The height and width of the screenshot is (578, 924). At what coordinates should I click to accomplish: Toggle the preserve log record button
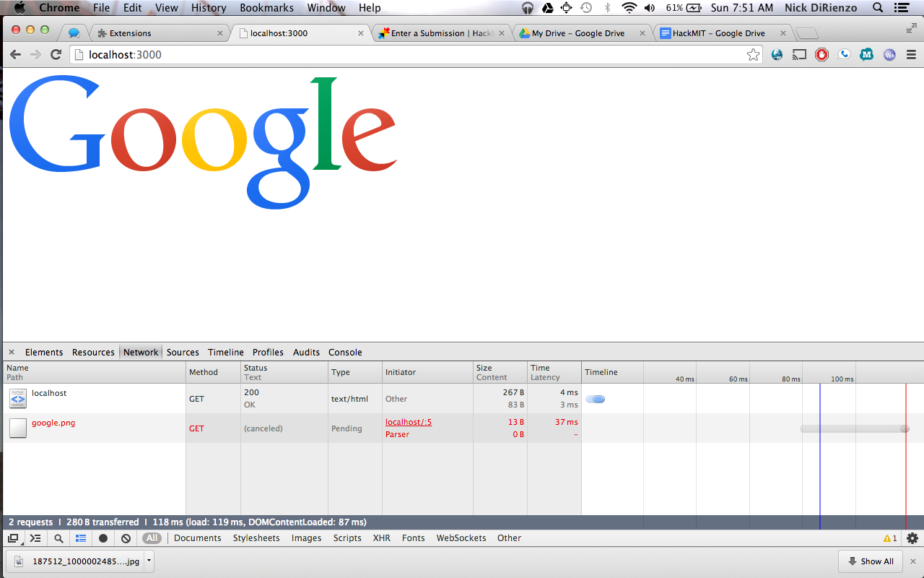pyautogui.click(x=103, y=538)
